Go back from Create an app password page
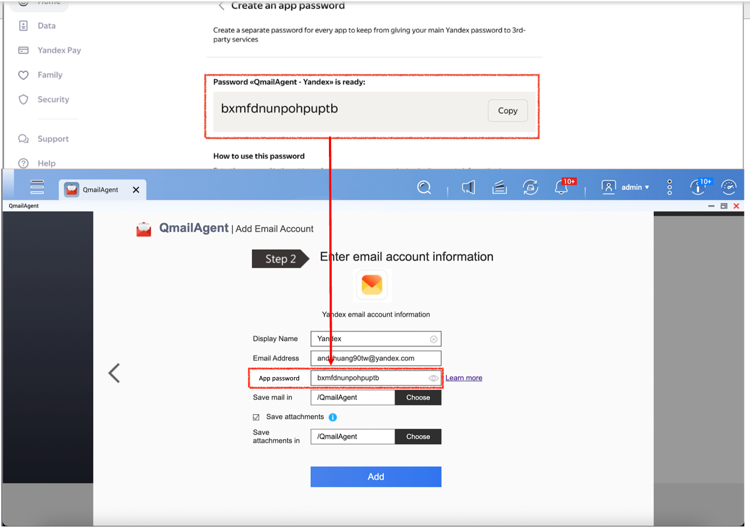 [x=221, y=6]
